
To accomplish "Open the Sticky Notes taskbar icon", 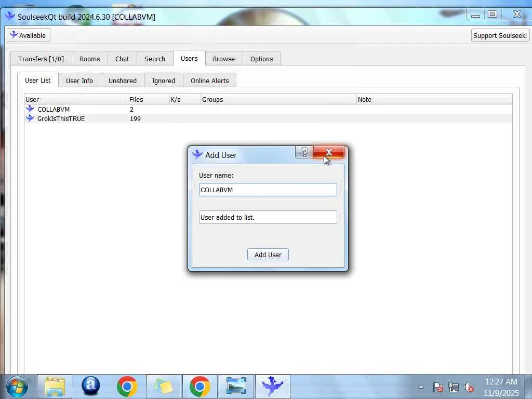I will [164, 387].
